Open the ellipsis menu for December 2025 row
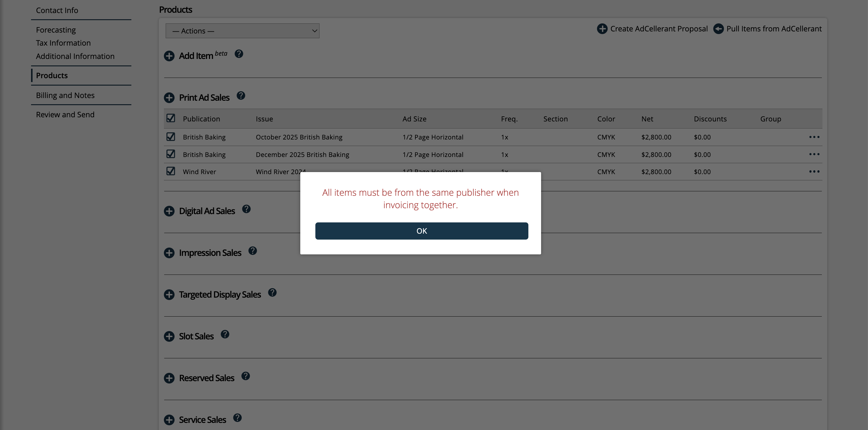 click(815, 154)
